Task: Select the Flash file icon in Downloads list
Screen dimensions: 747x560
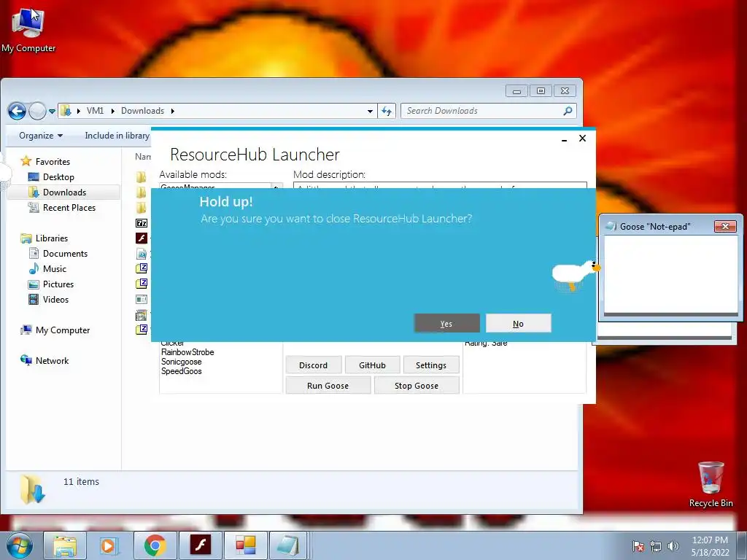Action: point(142,238)
